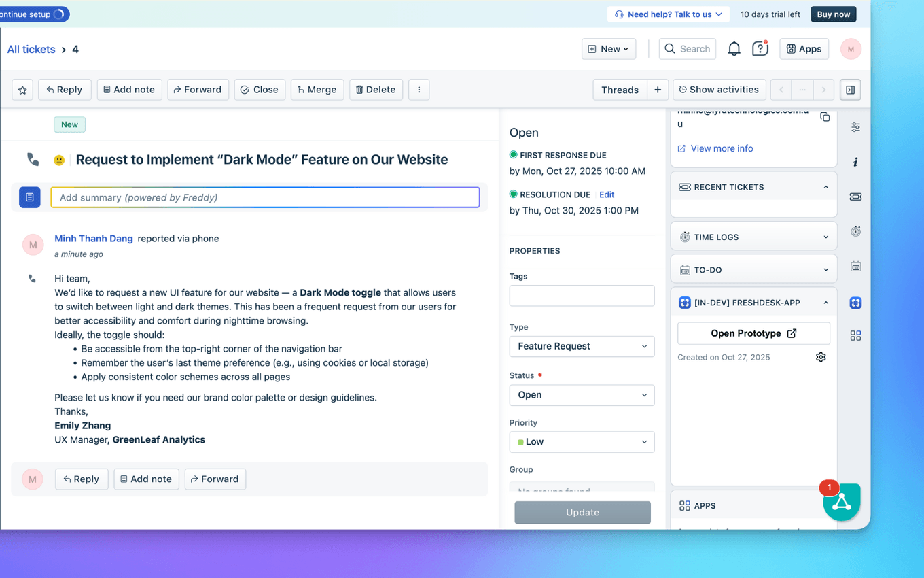924x578 pixels.
Task: Go back to All tickets
Action: 31,49
